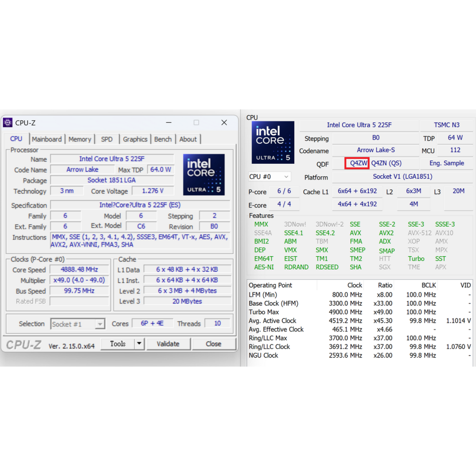
Task: Click the CPU-Z app icon in title bar
Action: tap(8, 123)
